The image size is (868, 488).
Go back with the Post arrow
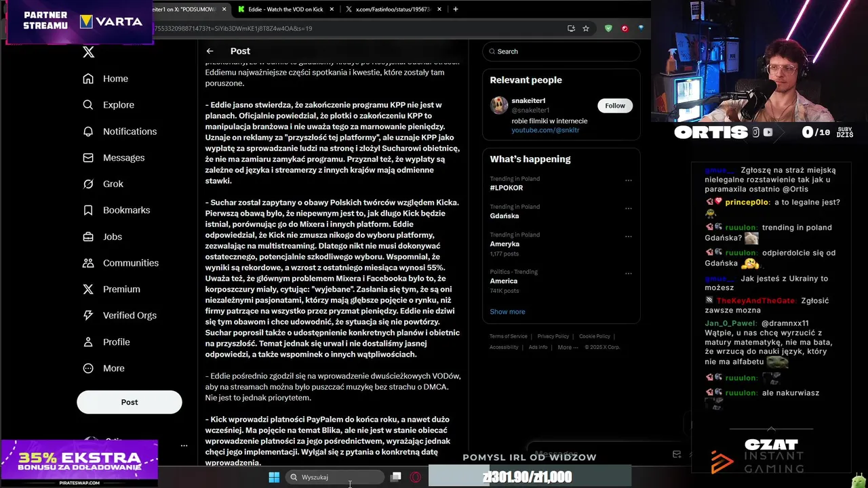point(210,51)
